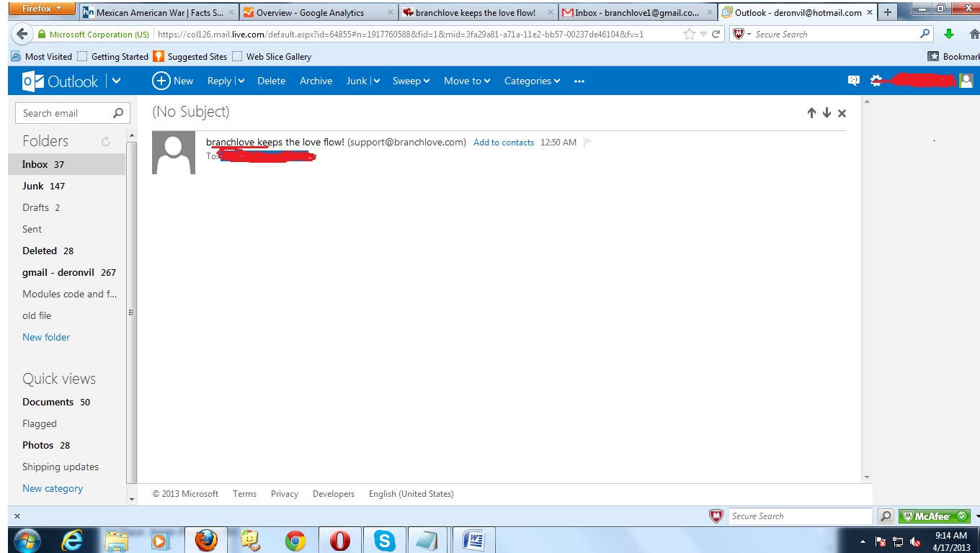Delete the current message
This screenshot has width=980, height=553.
tap(271, 81)
